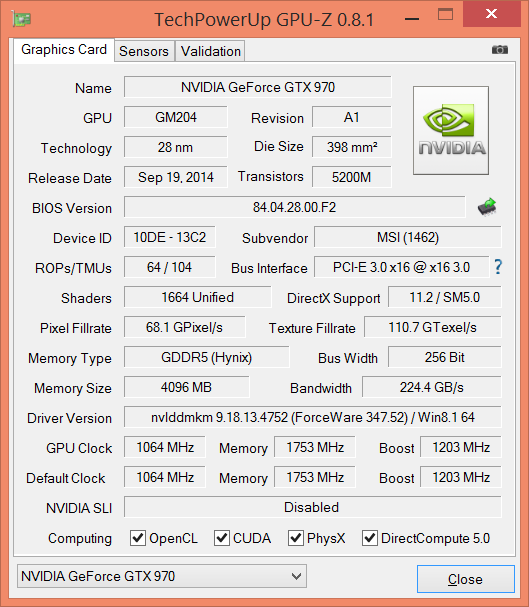Toggle the OpenCL checkbox
This screenshot has width=529, height=607.
tap(138, 538)
